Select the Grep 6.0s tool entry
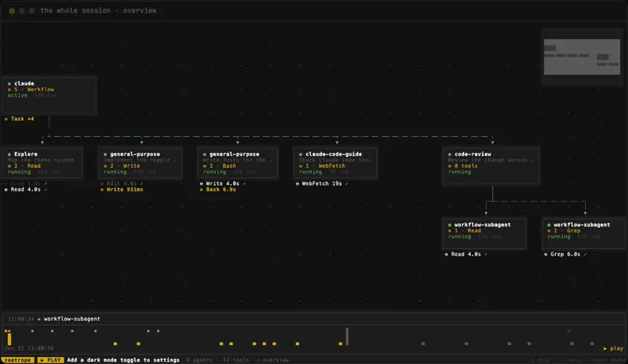628x364 pixels. (565, 254)
